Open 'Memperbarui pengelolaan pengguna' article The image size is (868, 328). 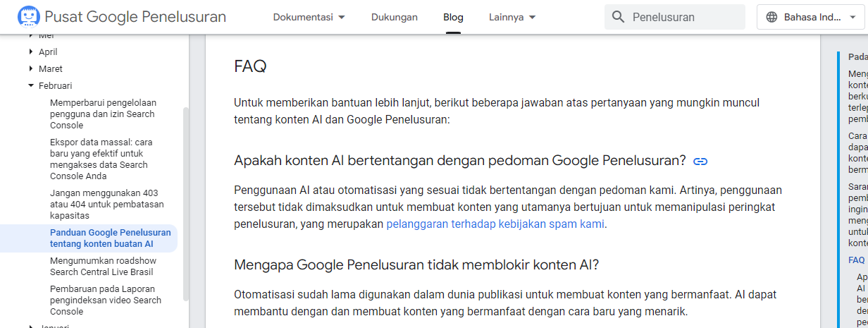click(x=104, y=114)
